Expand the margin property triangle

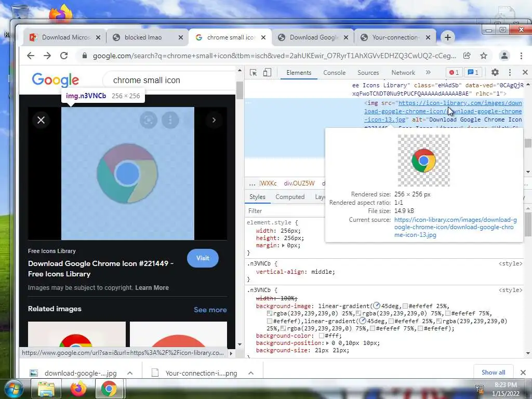283,245
